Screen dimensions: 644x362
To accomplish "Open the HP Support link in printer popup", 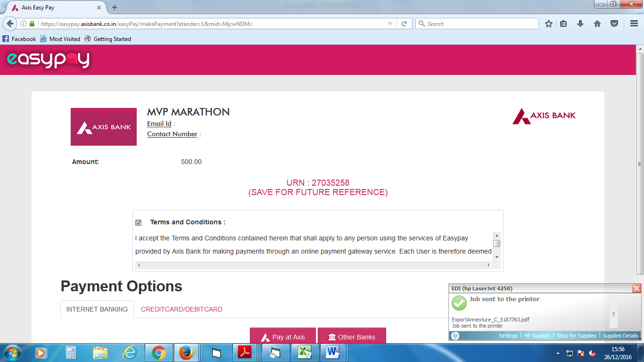I will (537, 336).
